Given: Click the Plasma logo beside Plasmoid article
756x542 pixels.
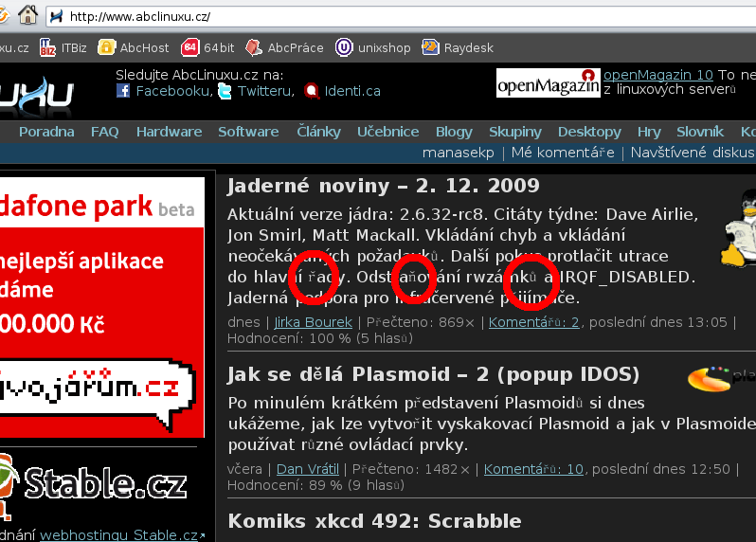Looking at the screenshot, I should click(x=721, y=378).
